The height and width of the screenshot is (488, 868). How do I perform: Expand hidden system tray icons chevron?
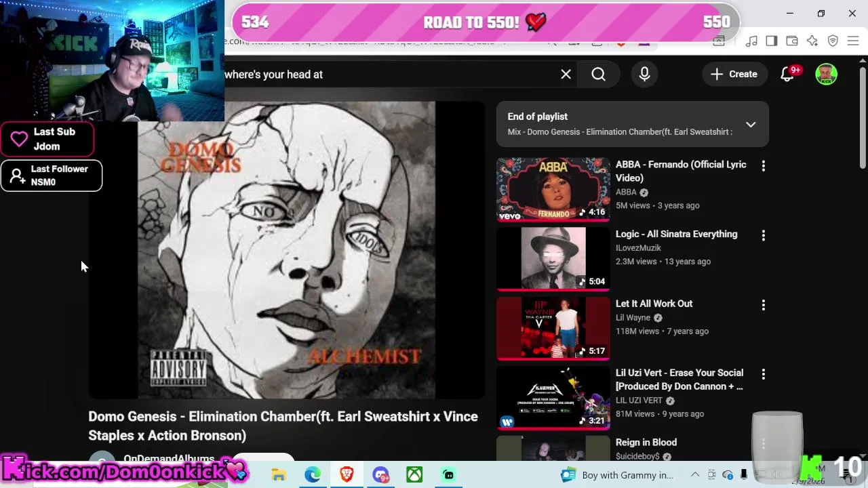coord(695,475)
